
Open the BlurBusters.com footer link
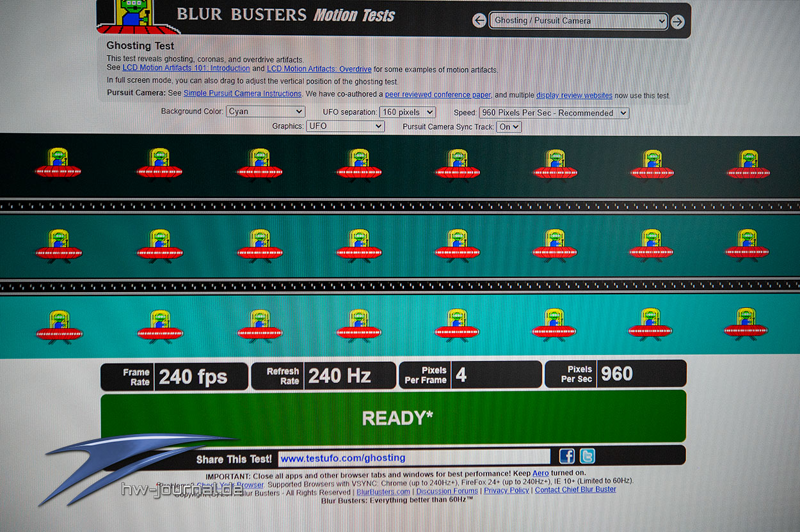[383, 492]
